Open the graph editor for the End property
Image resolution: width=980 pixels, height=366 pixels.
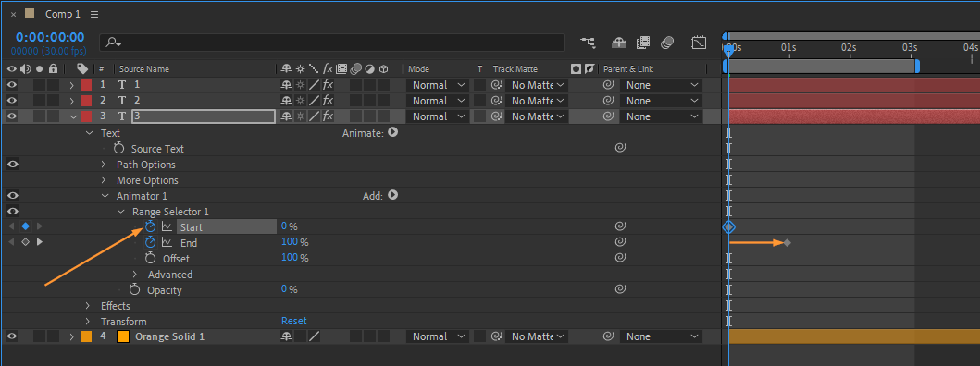pyautogui.click(x=167, y=242)
